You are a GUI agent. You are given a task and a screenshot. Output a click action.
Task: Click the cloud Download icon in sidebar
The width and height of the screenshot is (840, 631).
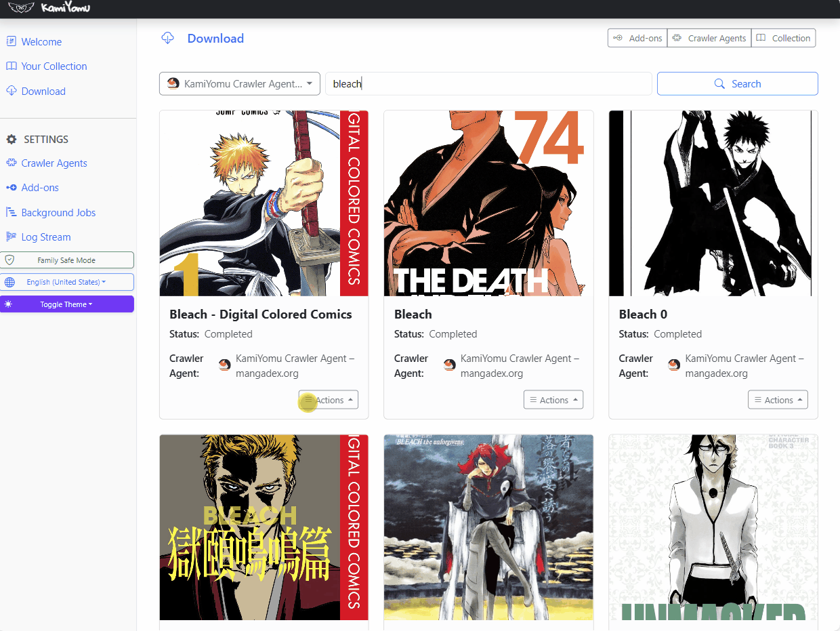(x=11, y=91)
